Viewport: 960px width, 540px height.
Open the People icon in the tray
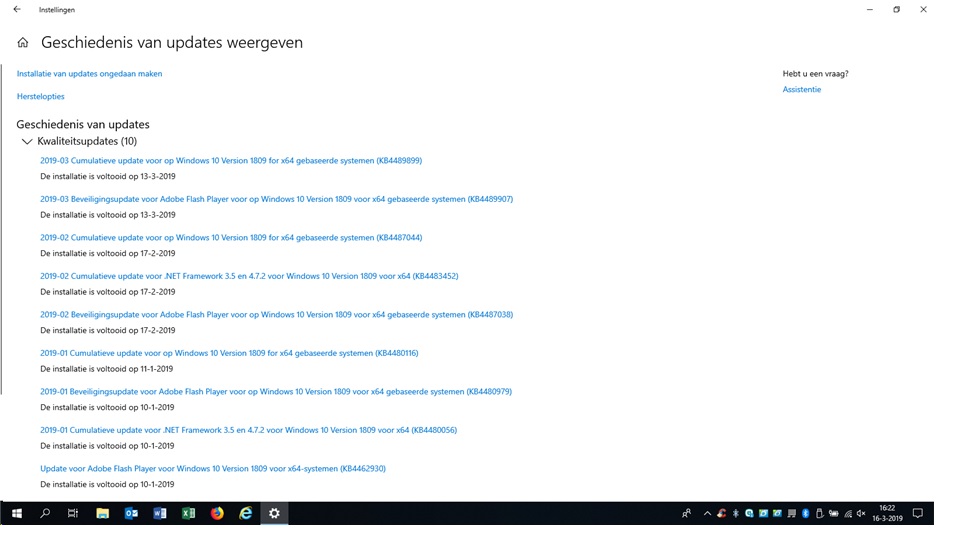pyautogui.click(x=686, y=514)
